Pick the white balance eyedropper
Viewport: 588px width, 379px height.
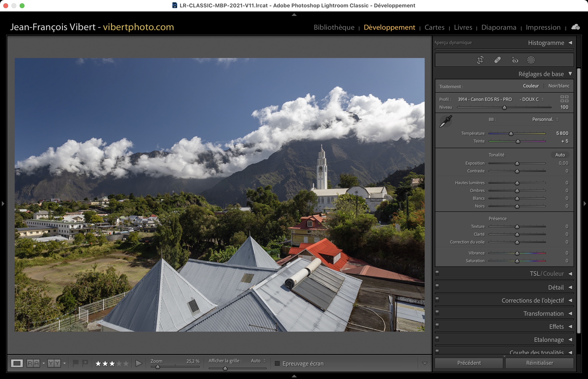point(445,121)
